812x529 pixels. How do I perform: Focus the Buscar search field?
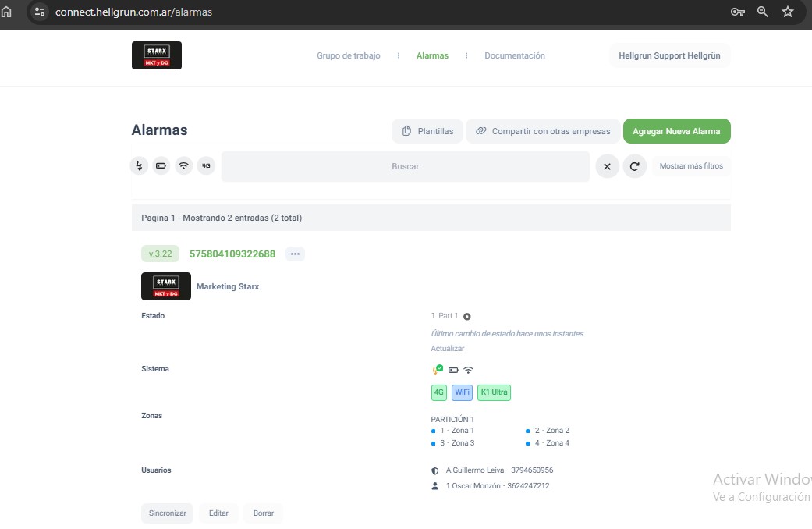point(405,166)
